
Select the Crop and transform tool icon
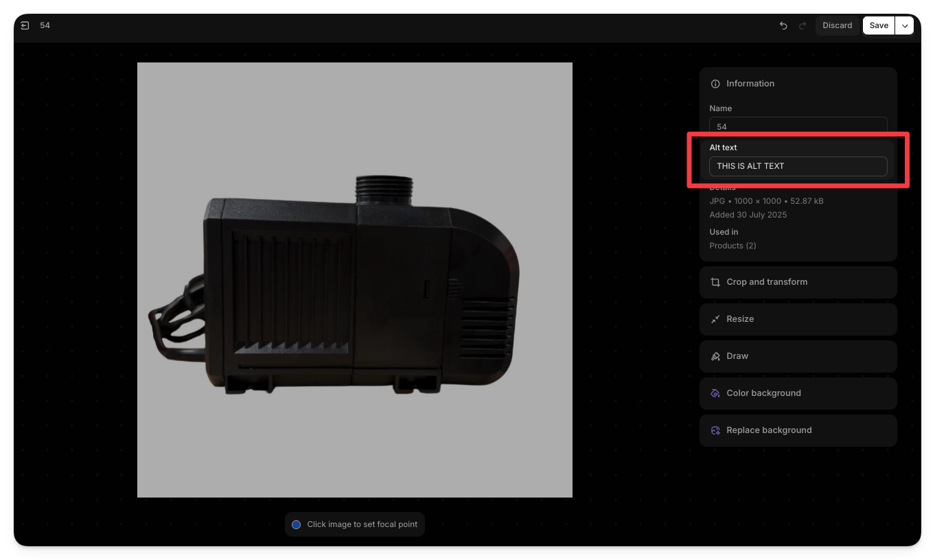[x=715, y=282]
